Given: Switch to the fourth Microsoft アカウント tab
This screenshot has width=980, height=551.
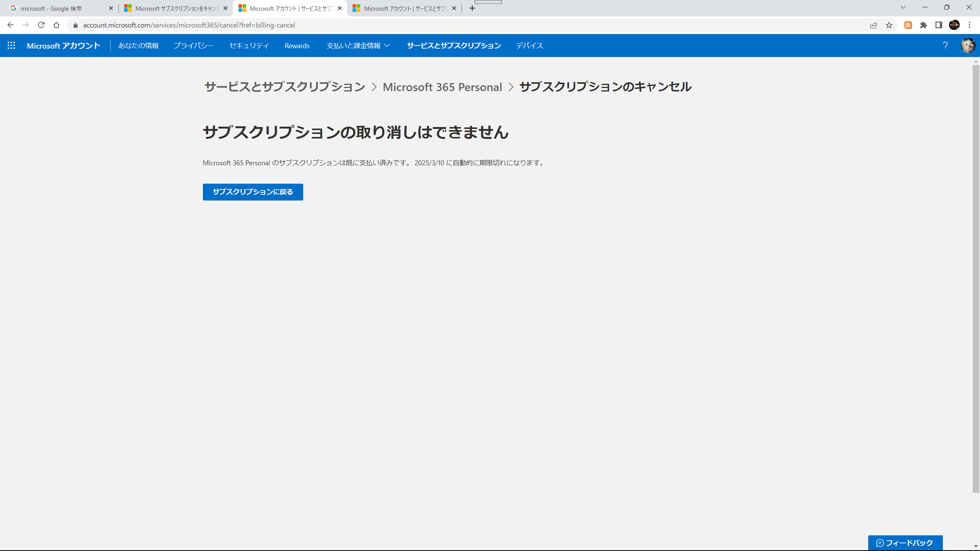Looking at the screenshot, I should tap(404, 8).
